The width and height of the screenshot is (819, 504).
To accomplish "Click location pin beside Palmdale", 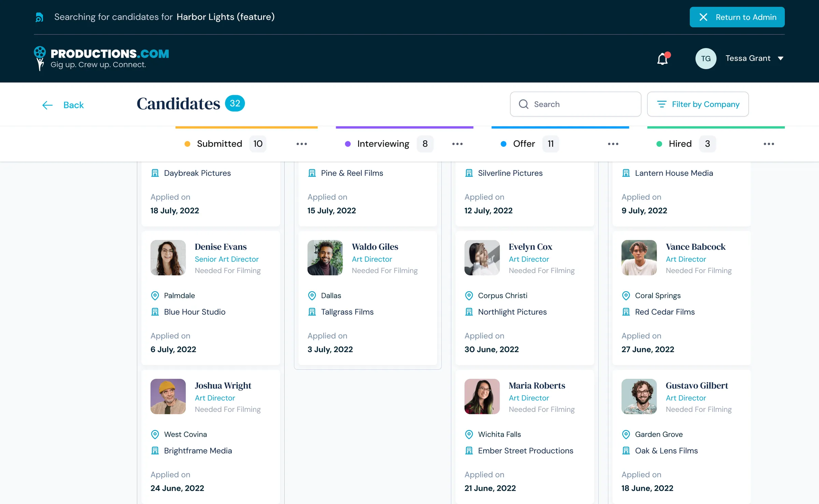I will 155,296.
